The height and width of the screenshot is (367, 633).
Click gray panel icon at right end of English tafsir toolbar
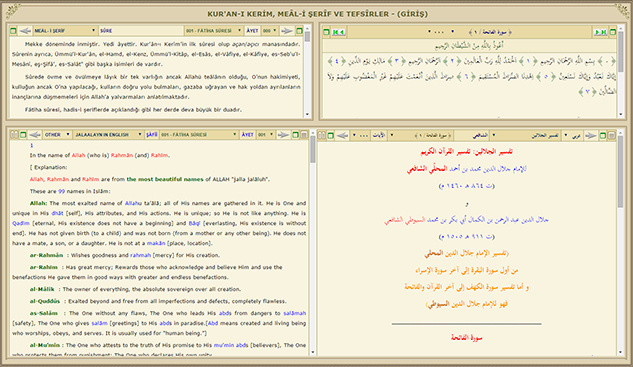click(304, 134)
